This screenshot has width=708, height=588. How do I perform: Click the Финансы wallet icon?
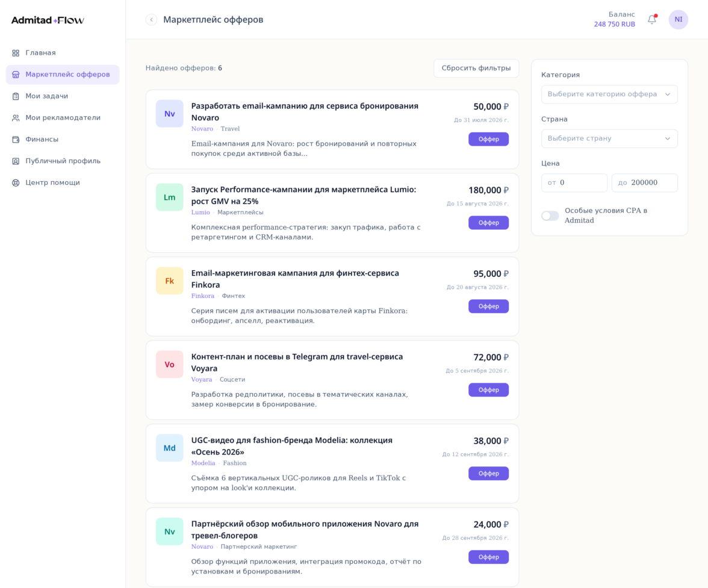tap(16, 140)
